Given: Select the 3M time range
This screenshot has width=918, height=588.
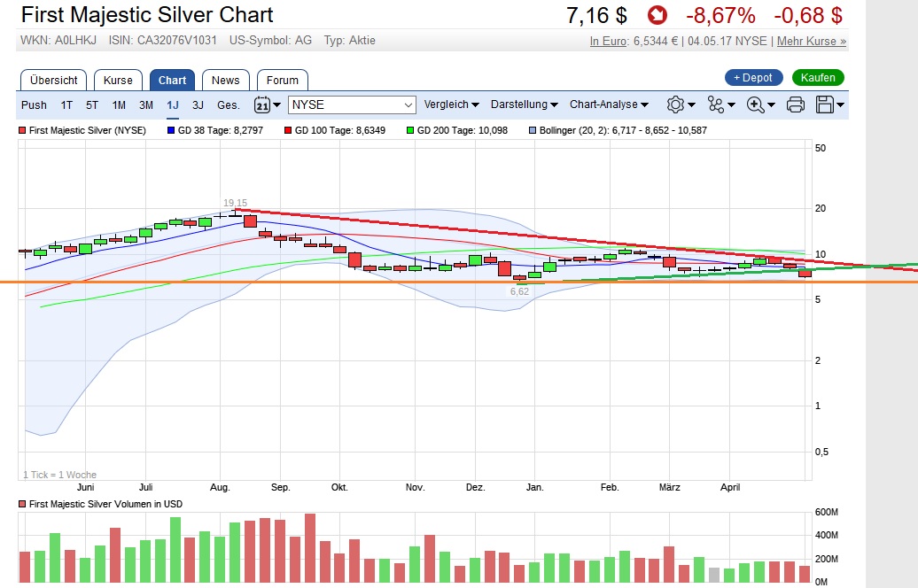Looking at the screenshot, I should click(x=146, y=104).
